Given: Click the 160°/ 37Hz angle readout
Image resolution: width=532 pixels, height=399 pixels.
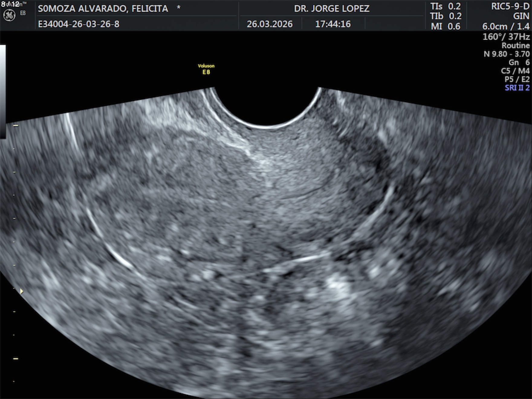Looking at the screenshot, I should (506, 37).
